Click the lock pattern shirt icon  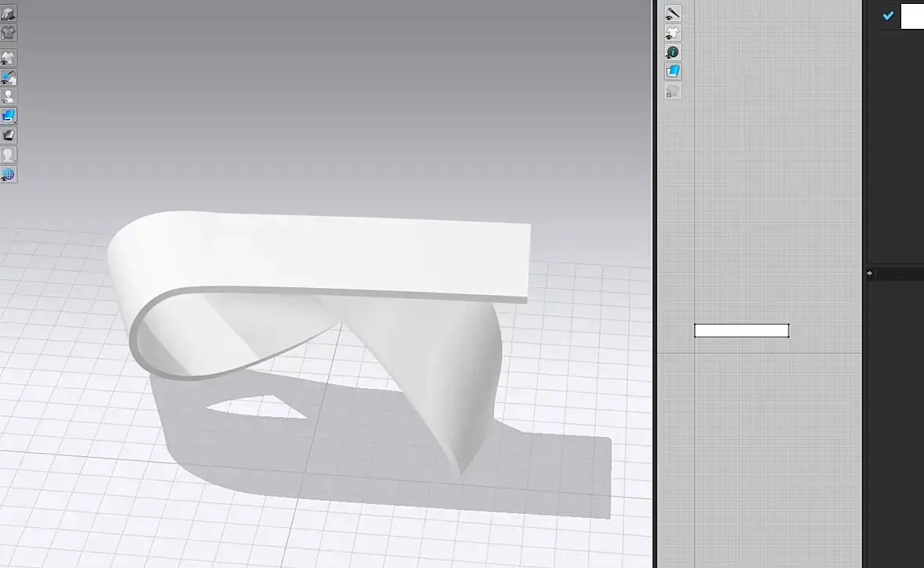pyautogui.click(x=673, y=92)
